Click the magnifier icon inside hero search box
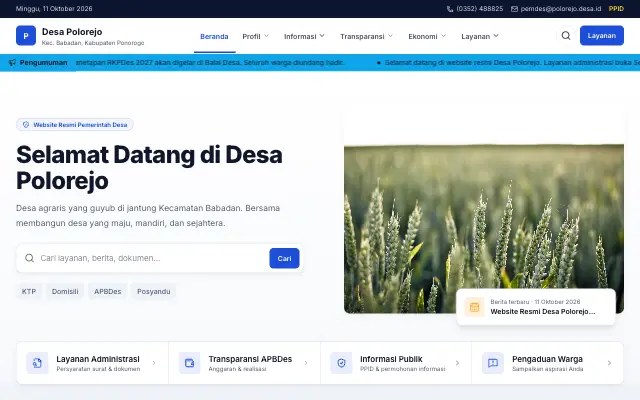640x400 pixels. (29, 258)
